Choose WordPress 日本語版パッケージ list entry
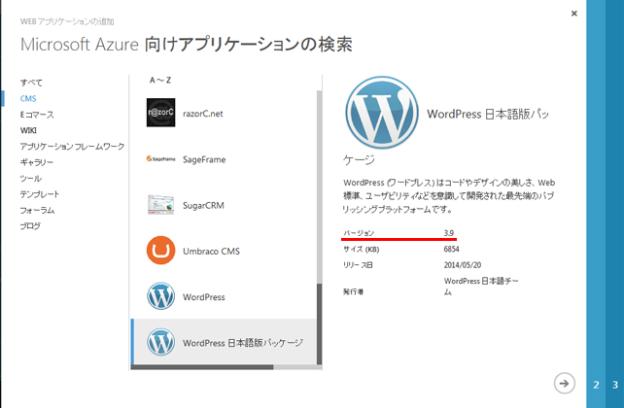 (x=224, y=342)
